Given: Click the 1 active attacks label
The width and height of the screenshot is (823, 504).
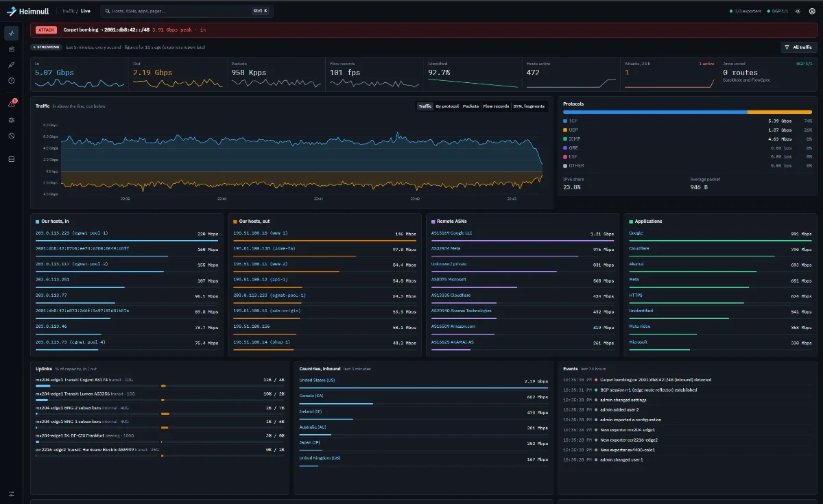Looking at the screenshot, I should pos(706,64).
